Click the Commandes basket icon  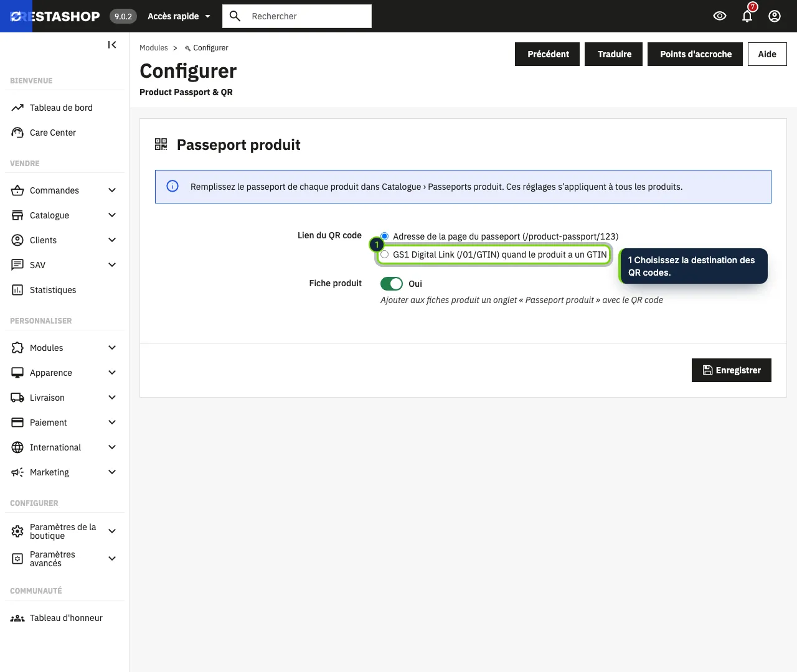(x=17, y=190)
